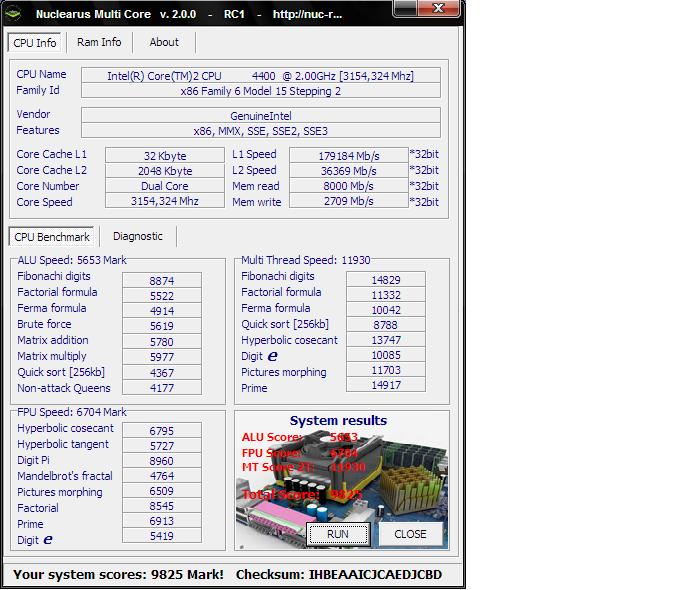Click Multi Thread Quick sort score 8788

click(x=386, y=324)
